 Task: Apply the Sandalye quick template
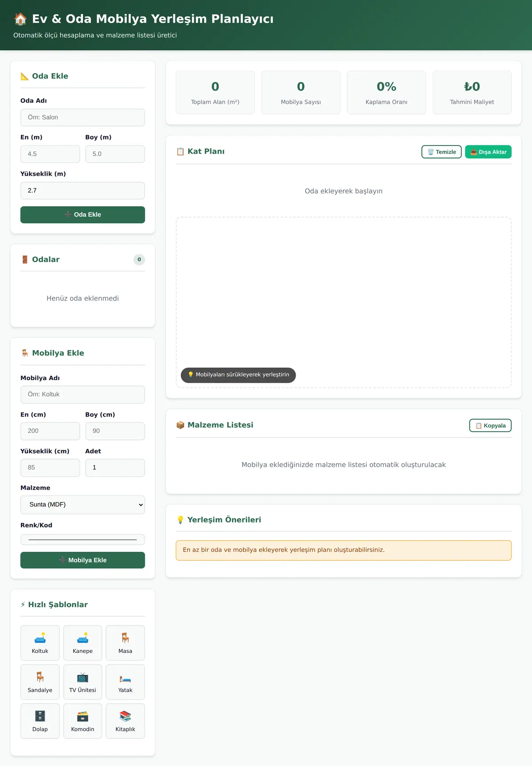pyautogui.click(x=40, y=682)
